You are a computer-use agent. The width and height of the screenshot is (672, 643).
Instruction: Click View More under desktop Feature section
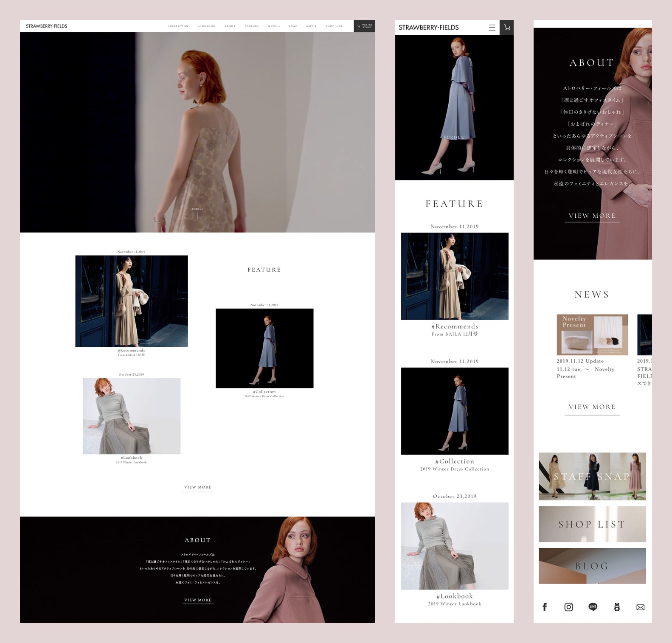point(198,487)
